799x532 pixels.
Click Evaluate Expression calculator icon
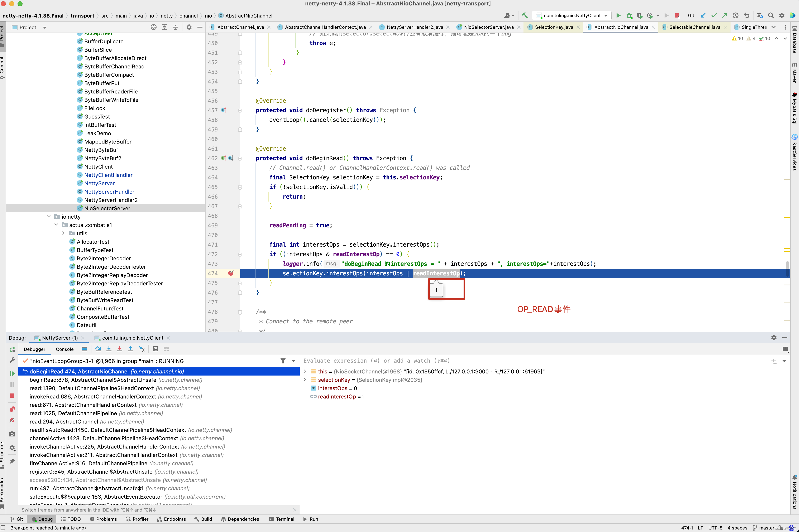(155, 349)
